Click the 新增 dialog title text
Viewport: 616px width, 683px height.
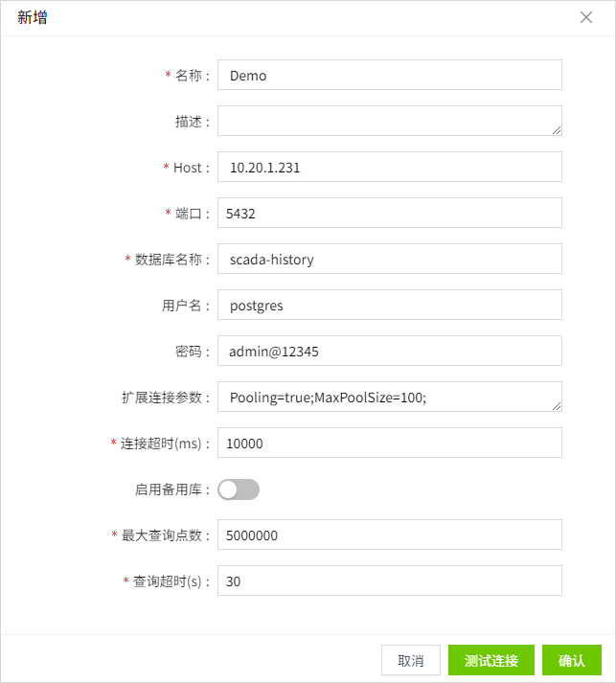point(33,17)
